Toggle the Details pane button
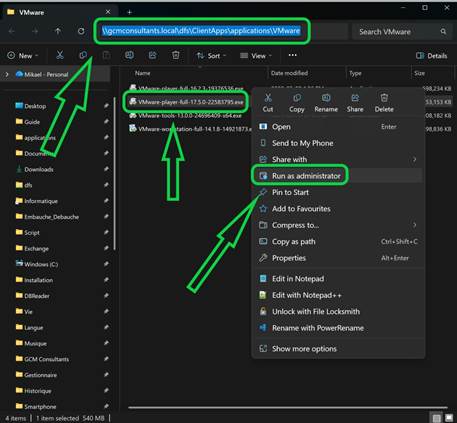457x423 pixels. 432,56
